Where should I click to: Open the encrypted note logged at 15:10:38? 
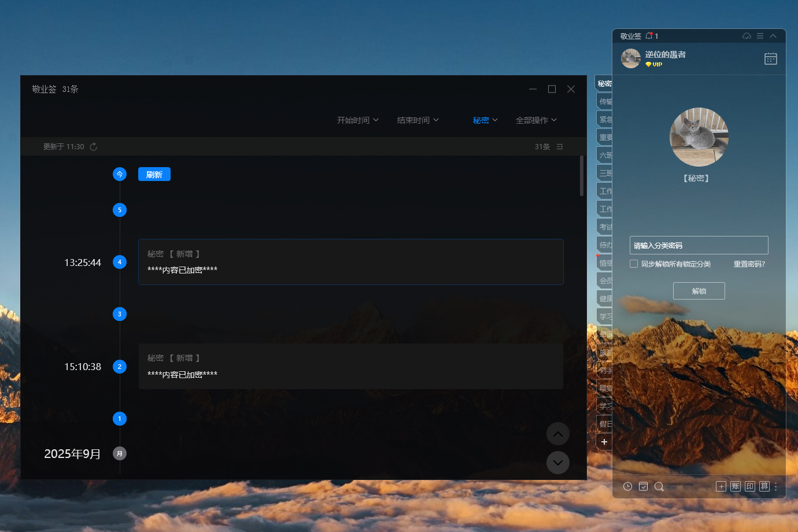click(351, 367)
